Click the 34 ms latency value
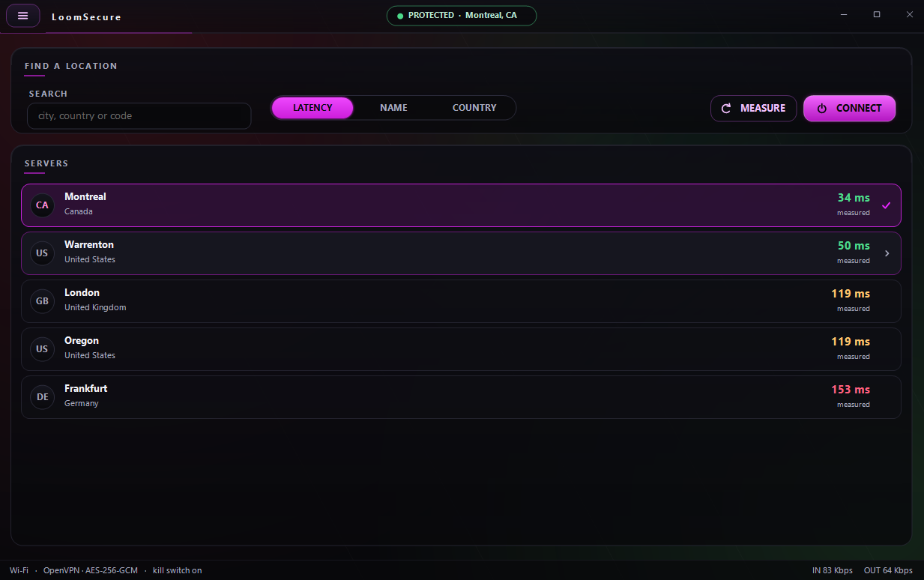Screen dimensions: 924x580 pyautogui.click(x=854, y=198)
